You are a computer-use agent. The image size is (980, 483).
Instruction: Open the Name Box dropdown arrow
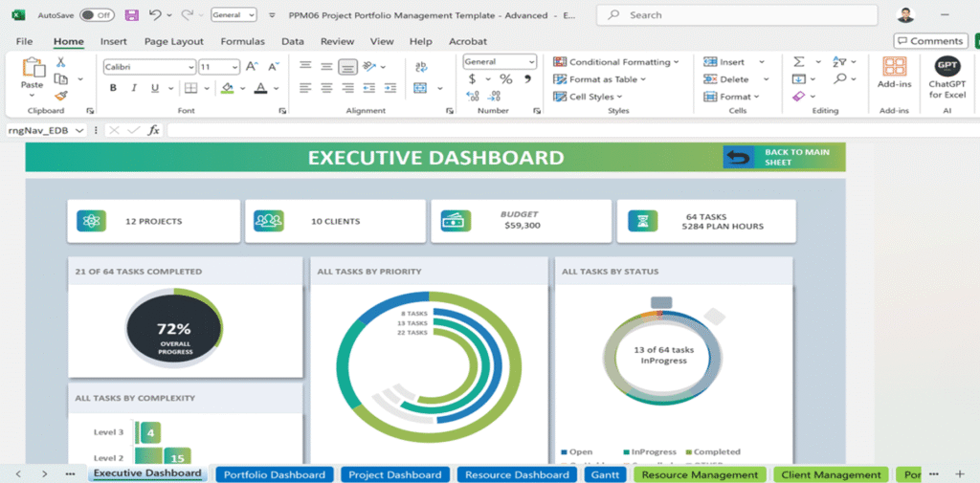pos(79,130)
